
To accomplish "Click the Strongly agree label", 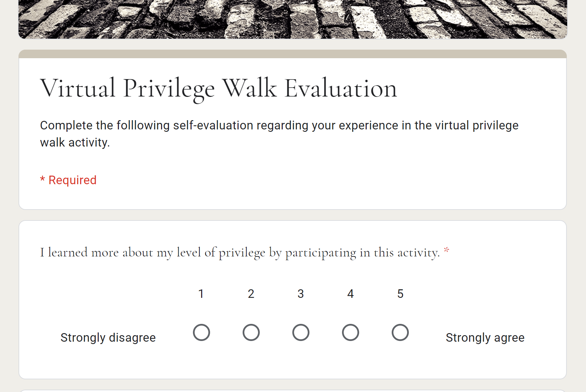I will click(x=485, y=337).
